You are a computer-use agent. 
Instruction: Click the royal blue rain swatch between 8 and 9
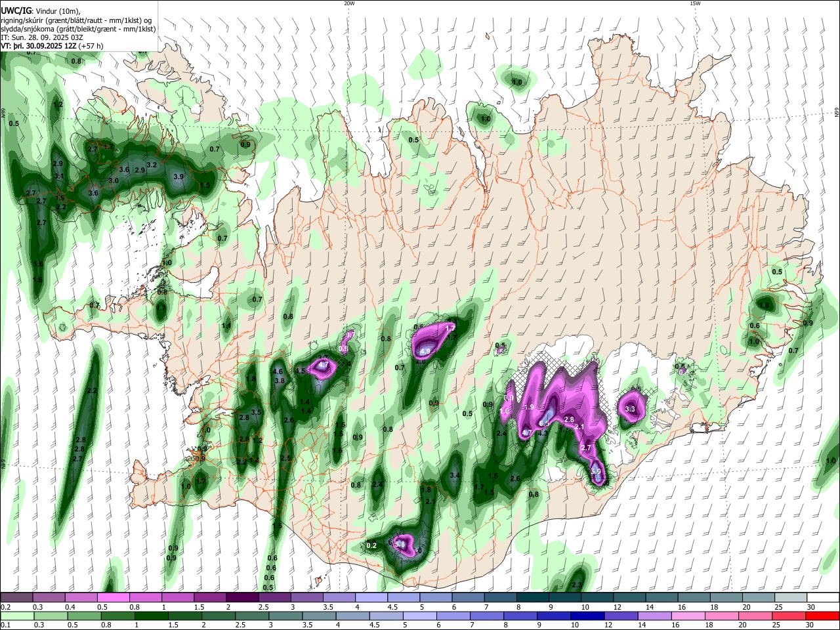coord(521,616)
